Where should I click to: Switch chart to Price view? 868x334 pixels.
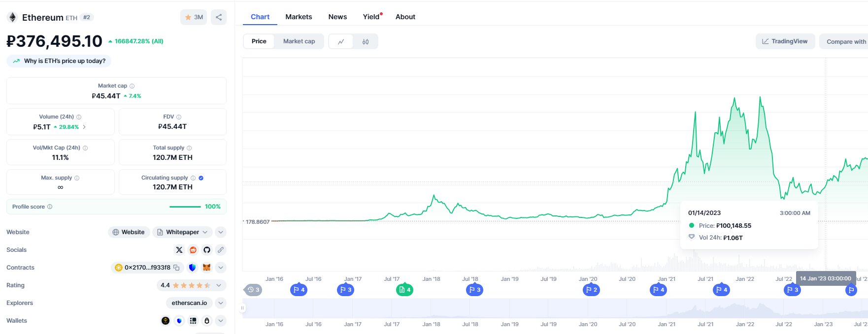(x=259, y=41)
